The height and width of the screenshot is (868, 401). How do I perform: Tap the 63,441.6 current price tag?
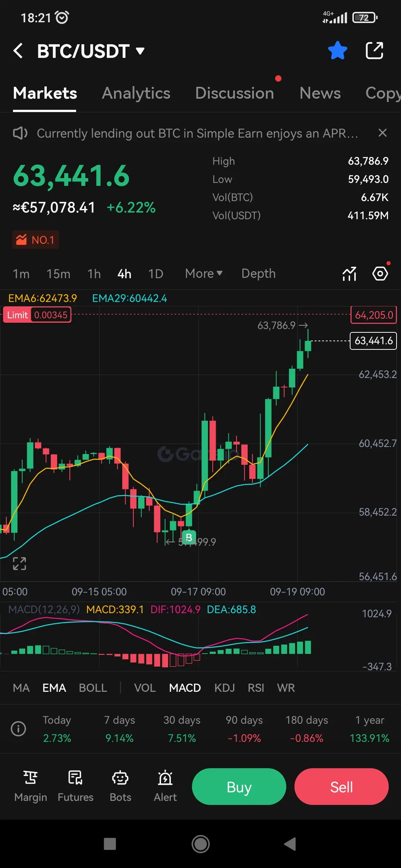click(374, 341)
